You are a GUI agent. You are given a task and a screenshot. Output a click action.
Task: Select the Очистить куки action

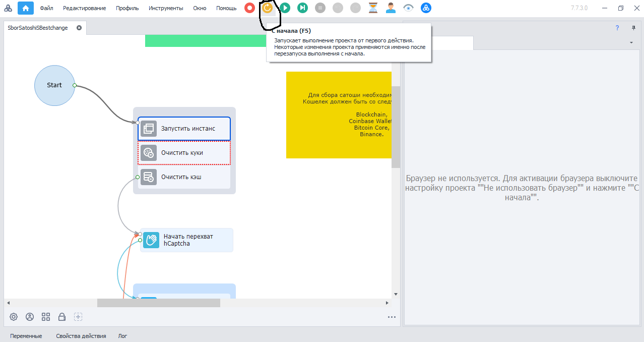[x=184, y=153]
